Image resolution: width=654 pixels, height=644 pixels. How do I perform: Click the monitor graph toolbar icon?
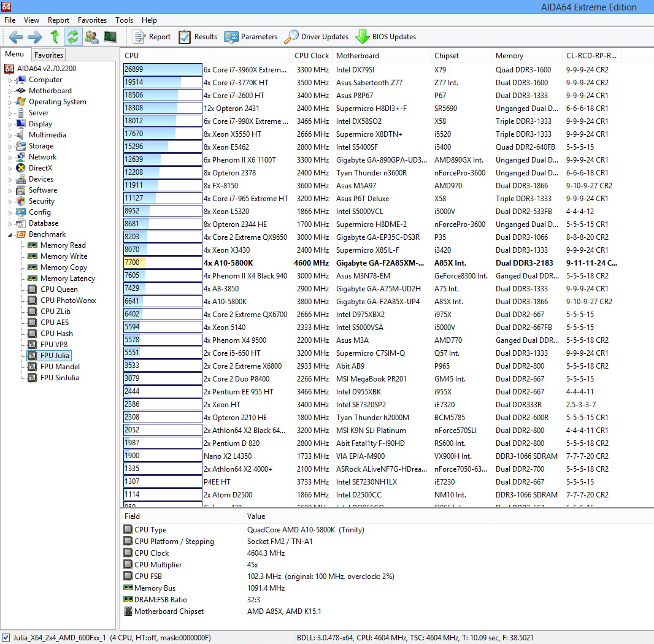[110, 37]
